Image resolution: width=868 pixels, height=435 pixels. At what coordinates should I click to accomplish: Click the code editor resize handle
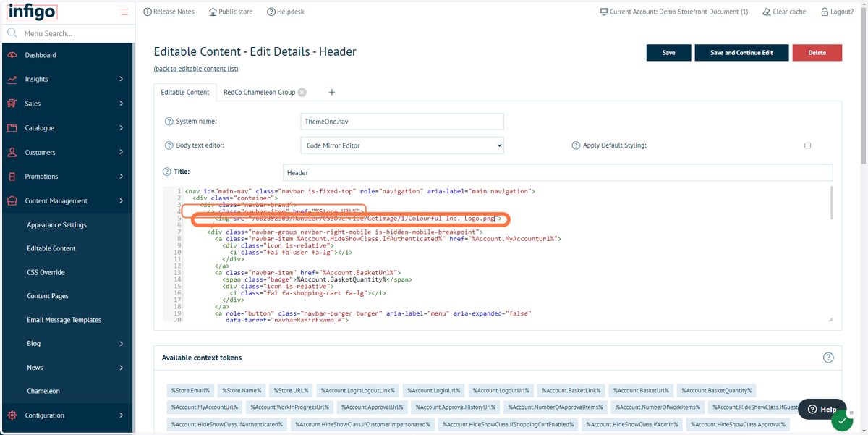pos(830,319)
